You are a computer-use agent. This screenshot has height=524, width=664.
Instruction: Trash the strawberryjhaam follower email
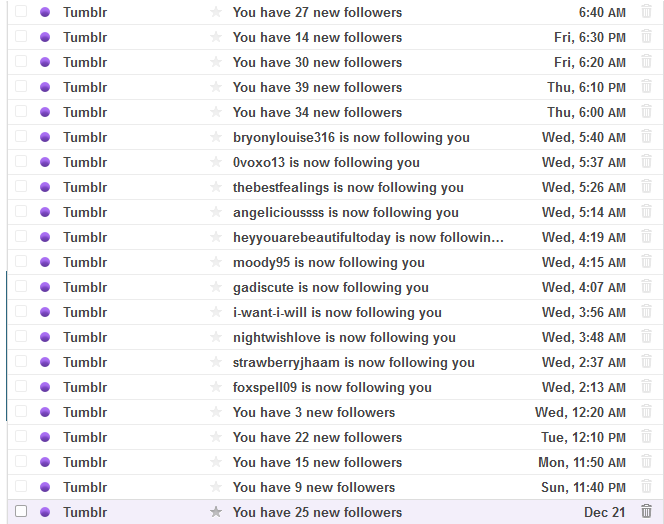click(x=646, y=362)
